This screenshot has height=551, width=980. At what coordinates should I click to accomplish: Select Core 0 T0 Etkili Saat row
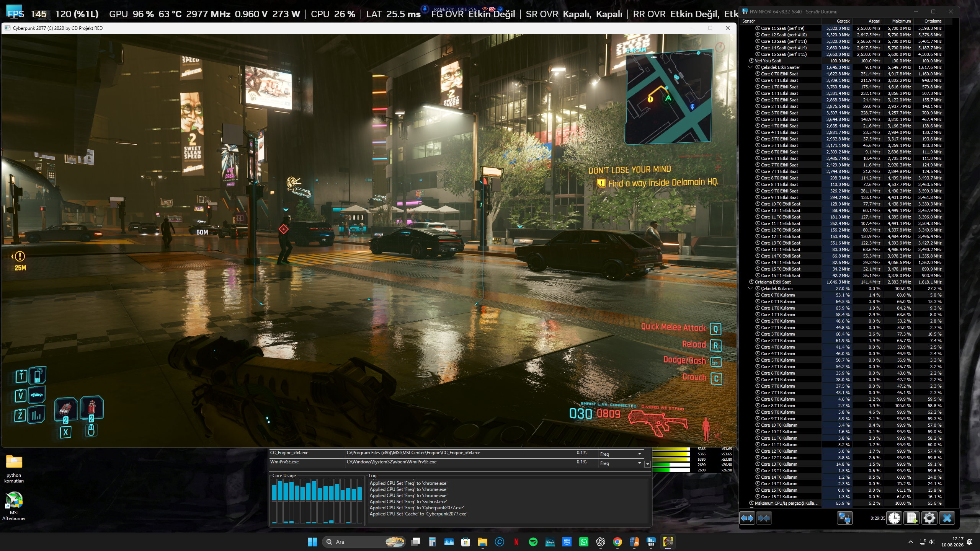coord(841,74)
